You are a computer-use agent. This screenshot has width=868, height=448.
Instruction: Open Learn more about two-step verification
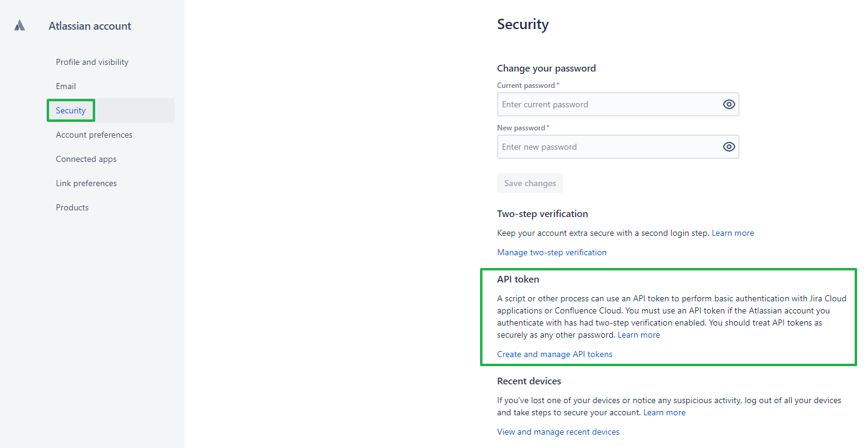733,233
